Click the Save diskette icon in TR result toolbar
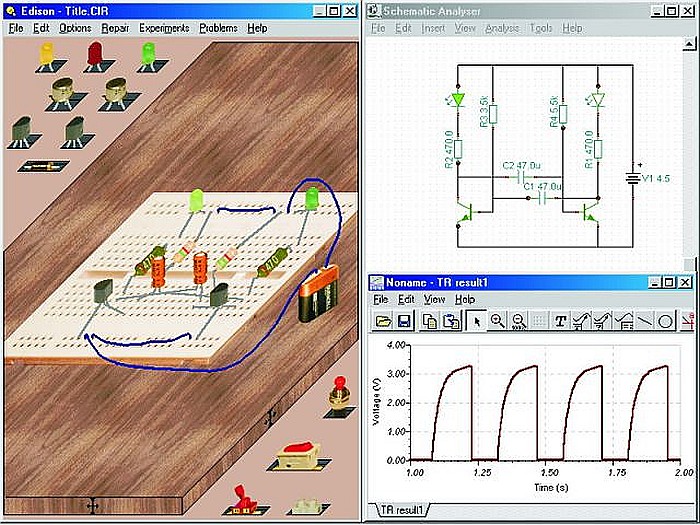 coord(404,321)
